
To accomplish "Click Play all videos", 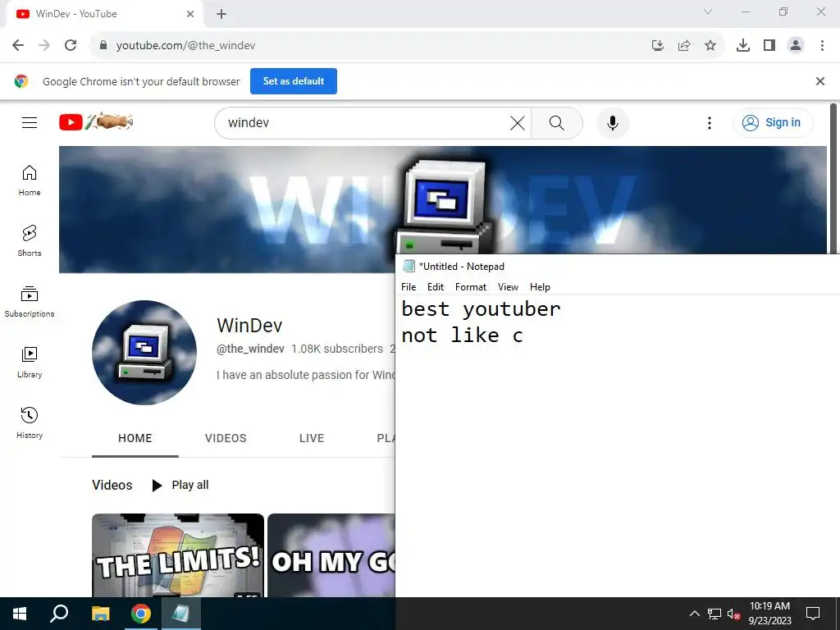I will pos(180,485).
